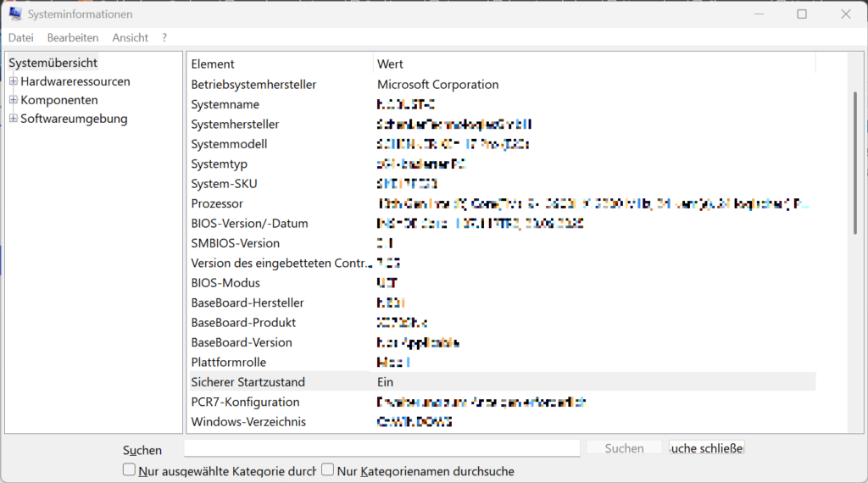Enable Nur ausgewählte Kategorie durchsuchen checkbox
Viewport: 868px width, 483px height.
[129, 469]
